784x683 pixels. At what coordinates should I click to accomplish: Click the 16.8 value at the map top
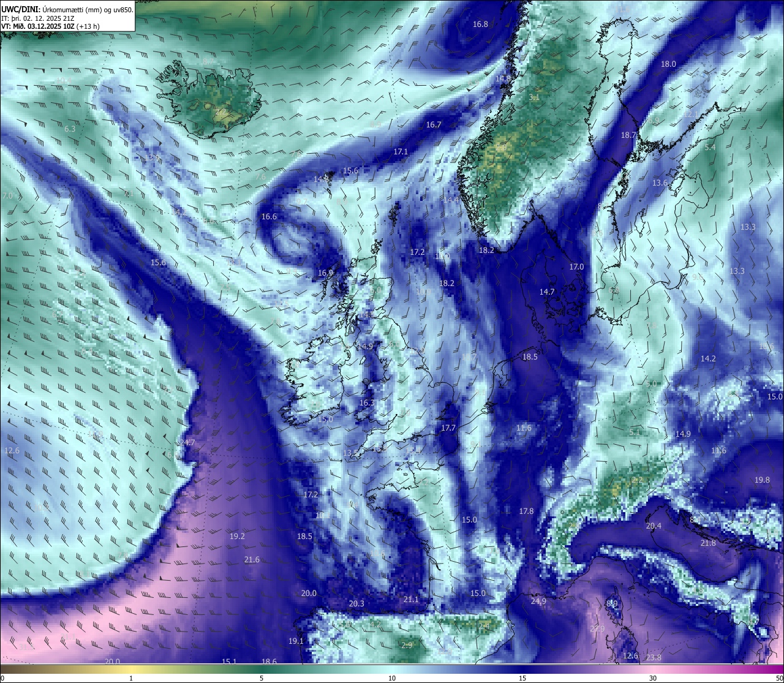pos(480,25)
